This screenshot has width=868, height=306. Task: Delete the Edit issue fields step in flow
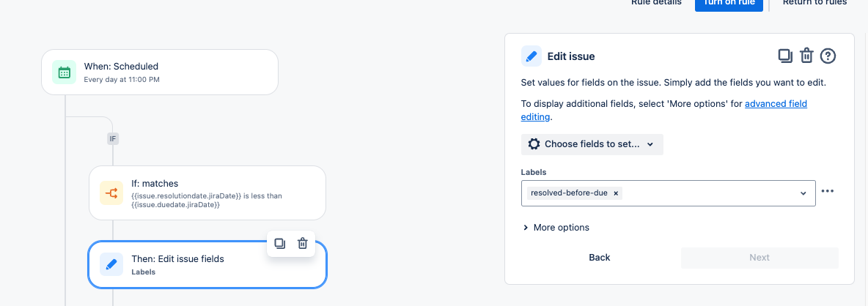click(x=302, y=244)
